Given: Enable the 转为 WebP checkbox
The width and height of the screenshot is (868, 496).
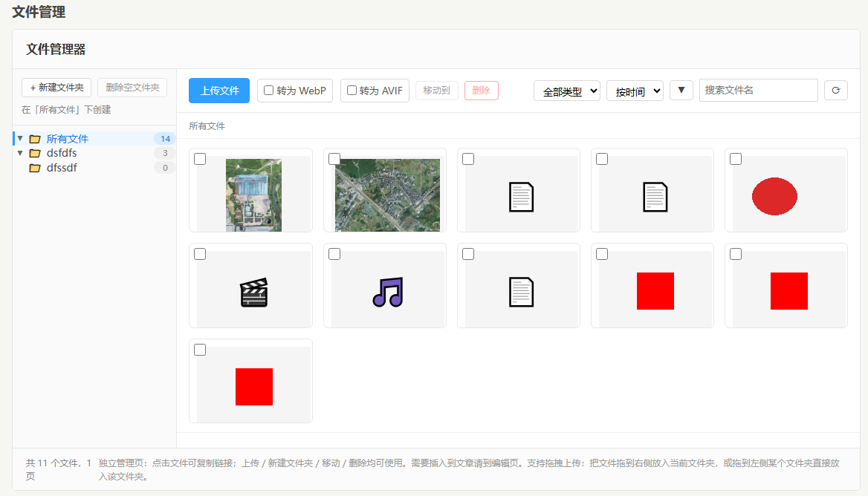Looking at the screenshot, I should 268,90.
